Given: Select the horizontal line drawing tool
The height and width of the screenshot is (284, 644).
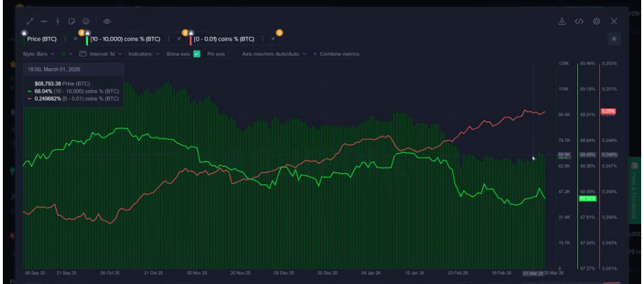Looking at the screenshot, I should (43, 22).
